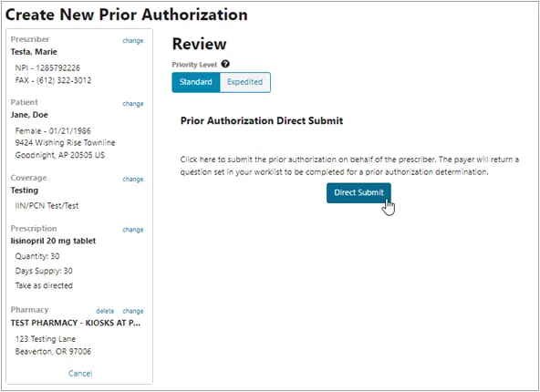The image size is (540, 392).
Task: Click the Patient section label
Action: pos(24,103)
